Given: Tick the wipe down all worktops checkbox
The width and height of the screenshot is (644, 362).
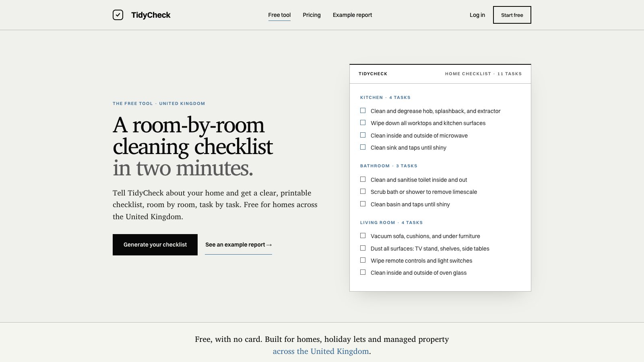Looking at the screenshot, I should click(363, 123).
